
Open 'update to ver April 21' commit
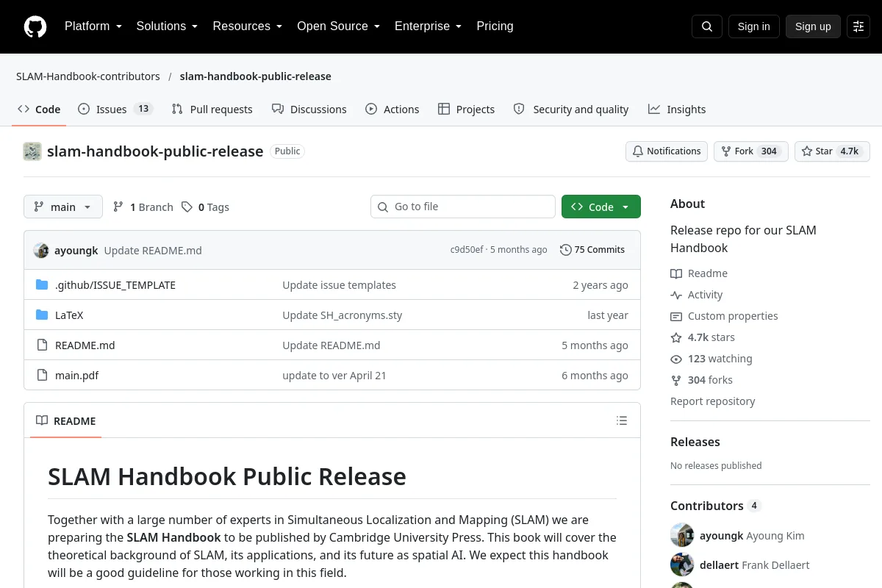[334, 376]
